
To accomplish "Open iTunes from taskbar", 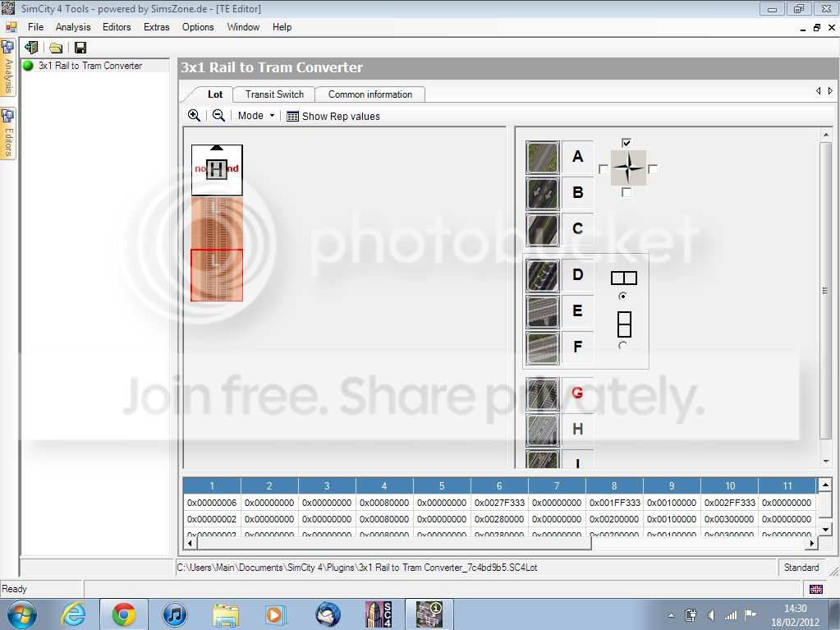I will 175,614.
